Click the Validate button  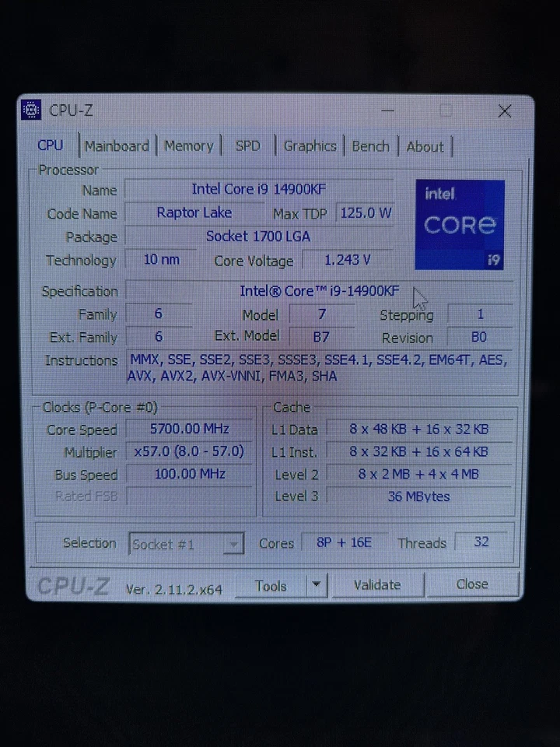(377, 584)
